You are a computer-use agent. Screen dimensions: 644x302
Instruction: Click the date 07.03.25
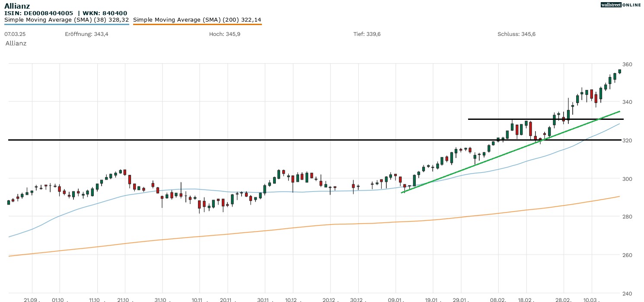(x=15, y=34)
